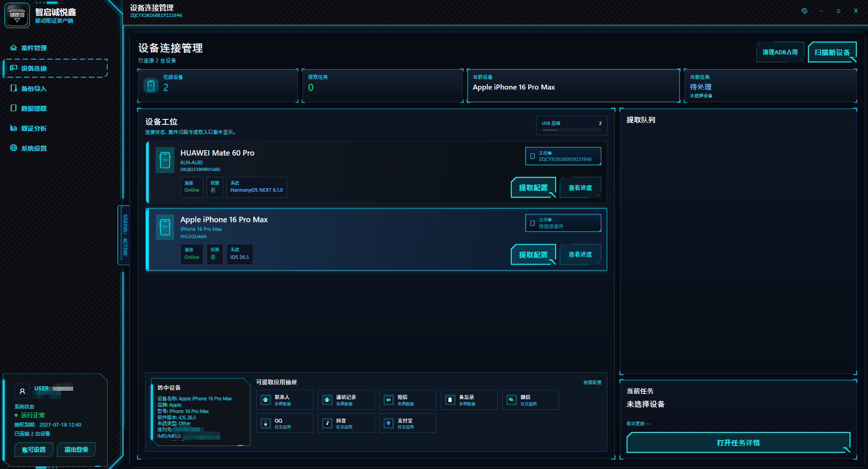Select the 抖音 app icon
Image resolution: width=868 pixels, height=469 pixels.
click(327, 423)
